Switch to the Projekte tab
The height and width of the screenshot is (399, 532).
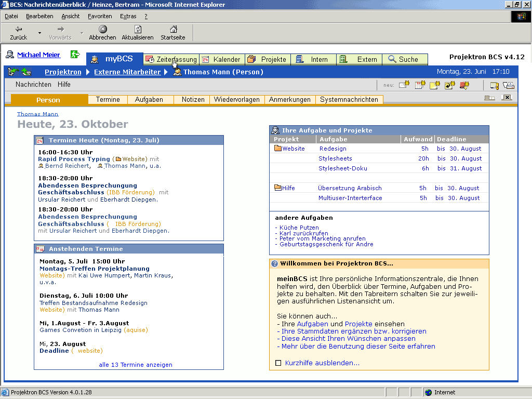(268, 59)
